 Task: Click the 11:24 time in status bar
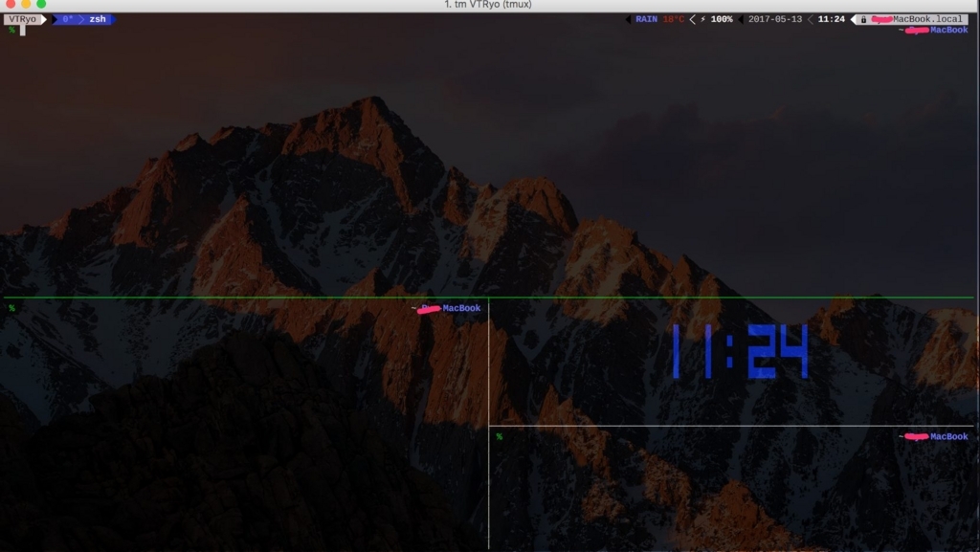pyautogui.click(x=832, y=19)
